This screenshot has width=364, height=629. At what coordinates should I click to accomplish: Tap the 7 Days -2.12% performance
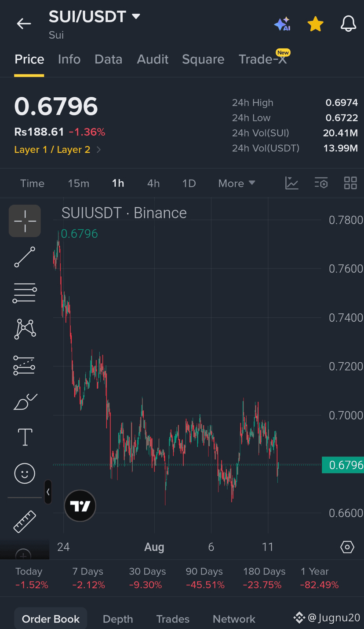(x=88, y=578)
